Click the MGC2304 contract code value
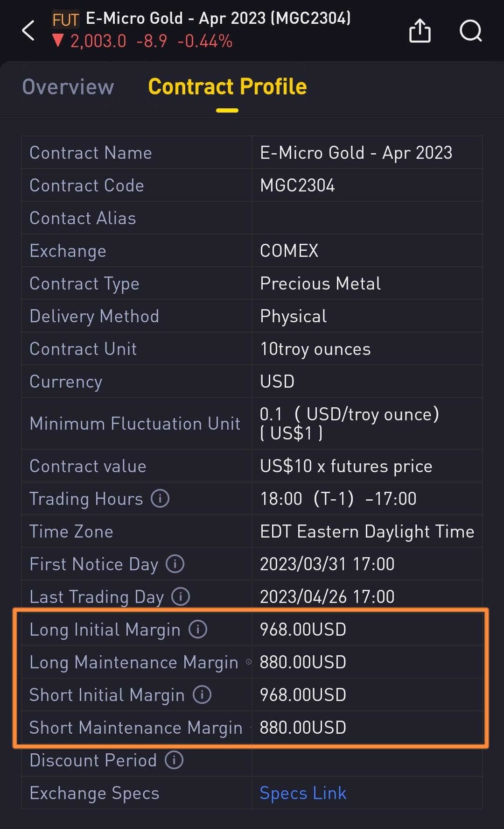Screen dimensions: 504x829 tap(297, 185)
